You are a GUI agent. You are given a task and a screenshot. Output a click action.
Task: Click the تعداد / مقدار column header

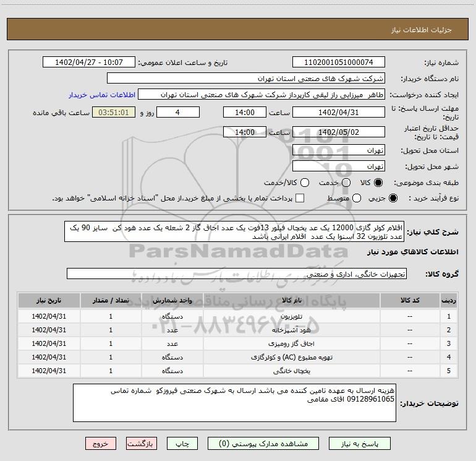(111, 300)
